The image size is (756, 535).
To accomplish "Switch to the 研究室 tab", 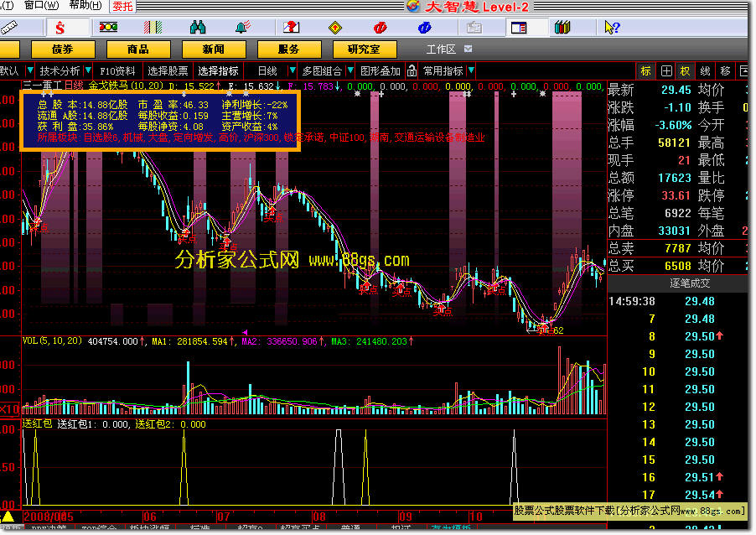I will pos(365,49).
